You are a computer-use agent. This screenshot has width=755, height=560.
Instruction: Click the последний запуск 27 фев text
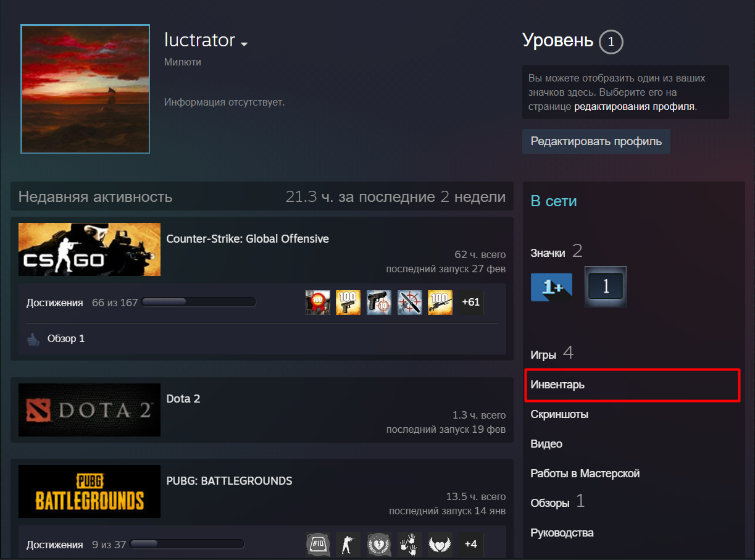446,269
